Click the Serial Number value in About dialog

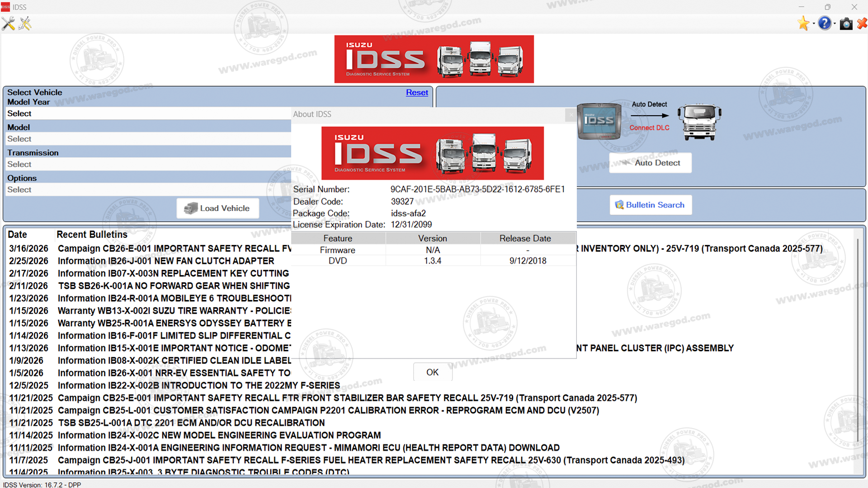click(478, 189)
